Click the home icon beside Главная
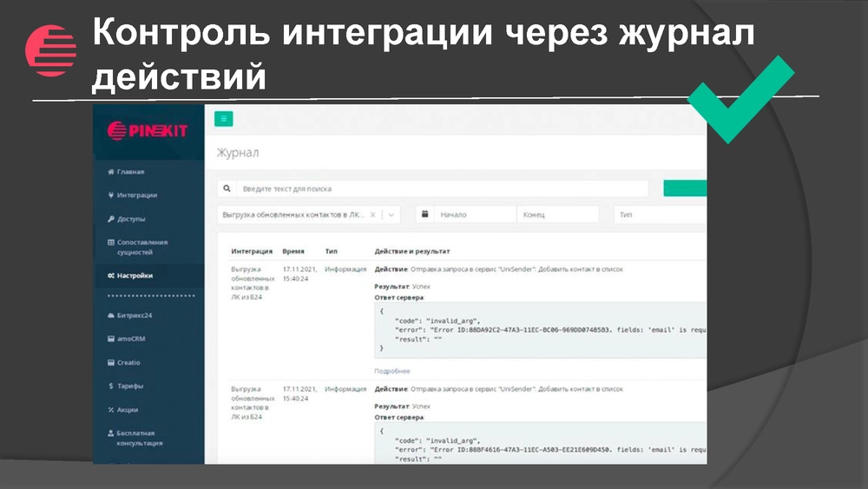Image resolution: width=868 pixels, height=489 pixels. (x=110, y=172)
